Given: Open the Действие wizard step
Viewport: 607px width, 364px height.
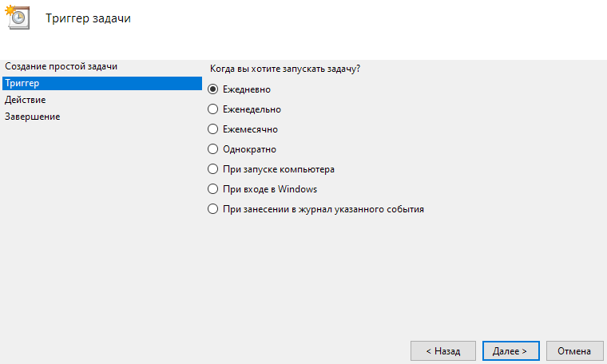Looking at the screenshot, I should [x=25, y=100].
